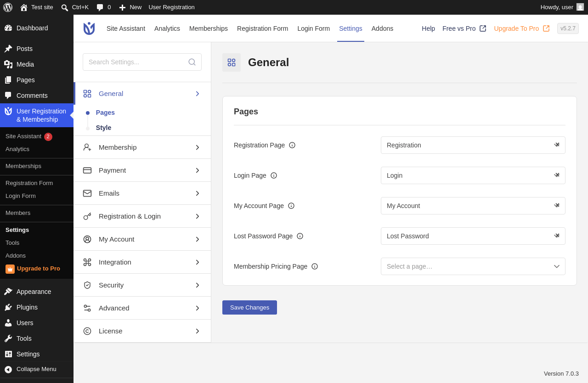588x383 pixels.
Task: Click info icon next to Lost Password Page
Action: (x=300, y=236)
